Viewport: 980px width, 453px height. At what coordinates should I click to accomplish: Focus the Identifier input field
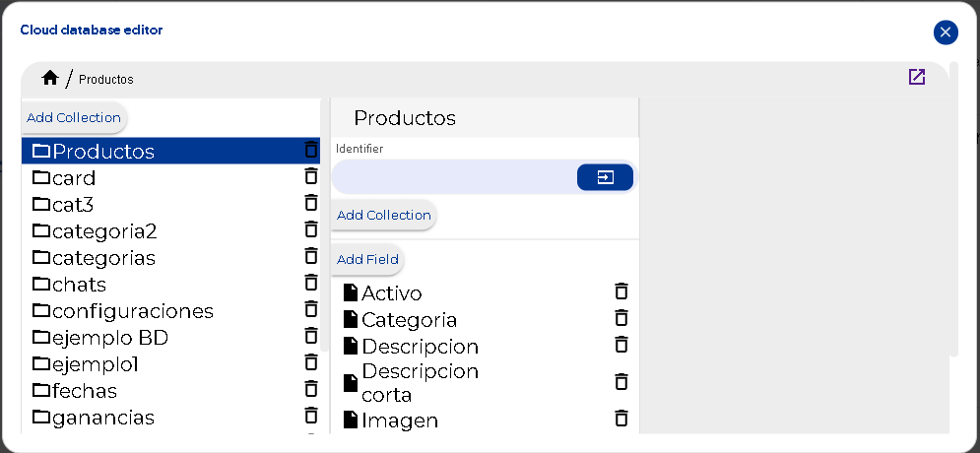[x=453, y=177]
